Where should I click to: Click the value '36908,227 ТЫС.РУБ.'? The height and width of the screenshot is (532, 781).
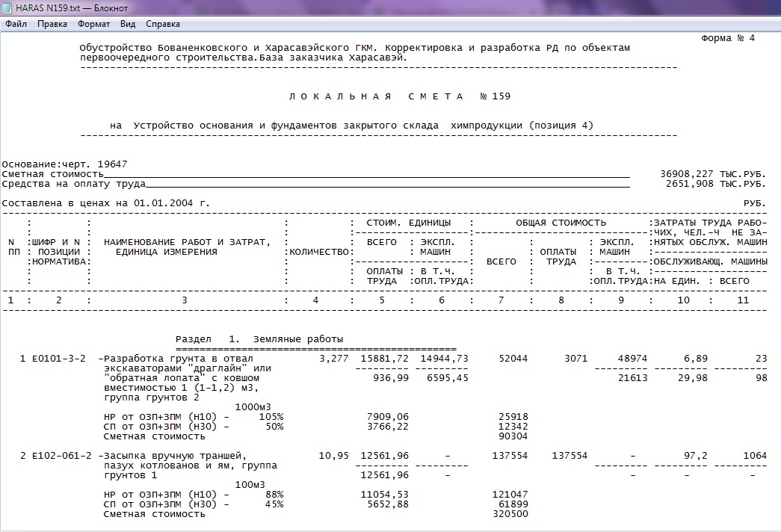tap(713, 174)
